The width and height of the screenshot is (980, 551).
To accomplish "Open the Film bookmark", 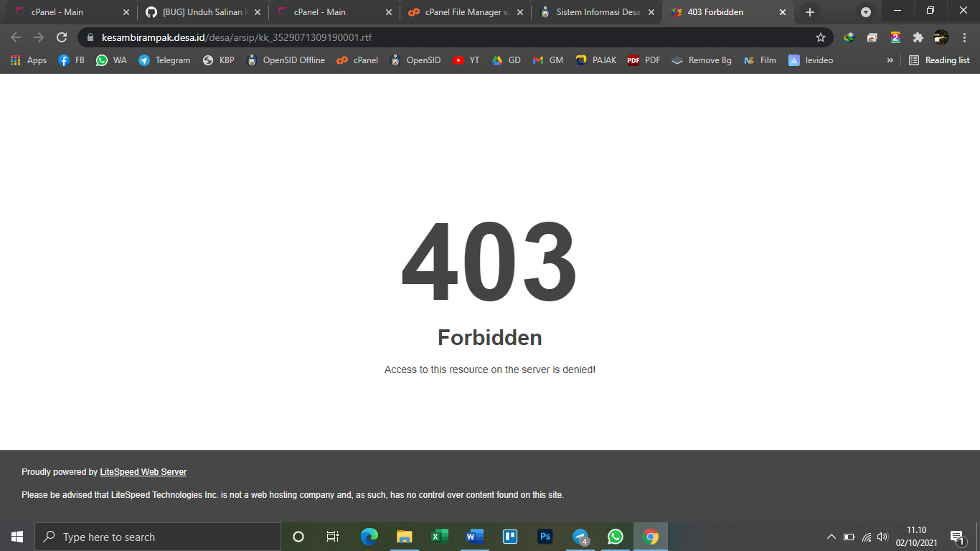I will 760,60.
